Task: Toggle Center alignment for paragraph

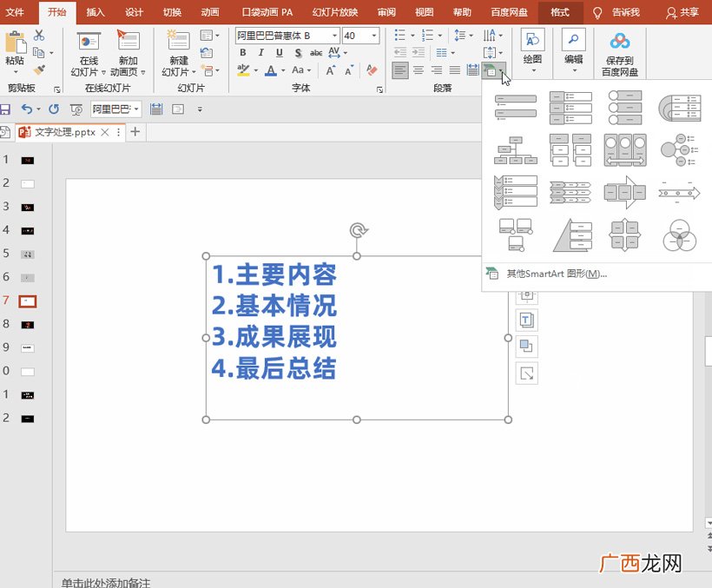Action: click(x=419, y=70)
